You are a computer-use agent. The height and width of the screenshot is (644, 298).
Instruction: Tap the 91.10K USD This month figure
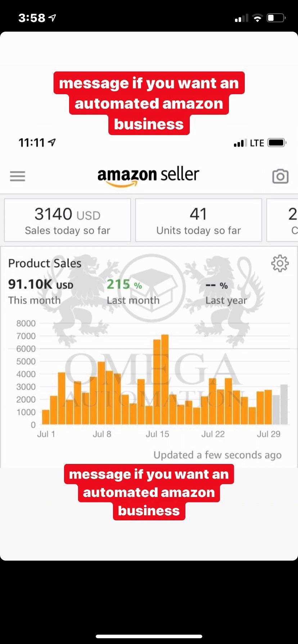coord(41,291)
